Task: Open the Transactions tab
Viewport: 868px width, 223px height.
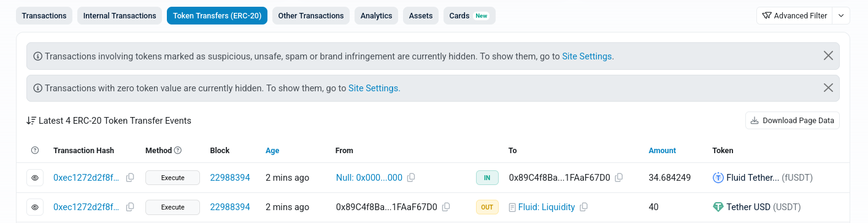Action: coord(44,16)
